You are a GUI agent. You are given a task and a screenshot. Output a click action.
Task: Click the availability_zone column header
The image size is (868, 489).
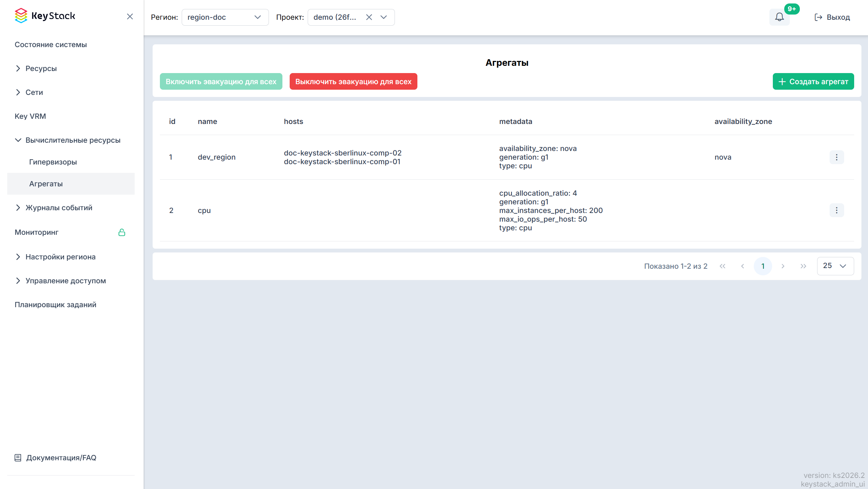[x=743, y=122]
